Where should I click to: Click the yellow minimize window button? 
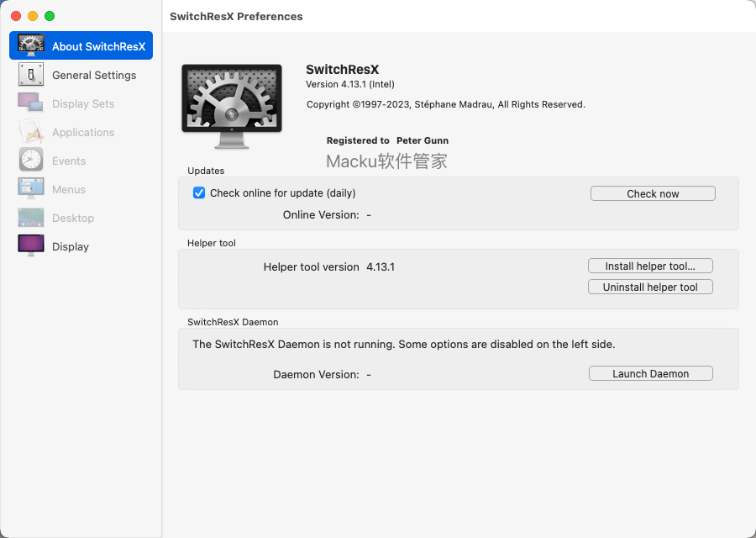pyautogui.click(x=33, y=16)
